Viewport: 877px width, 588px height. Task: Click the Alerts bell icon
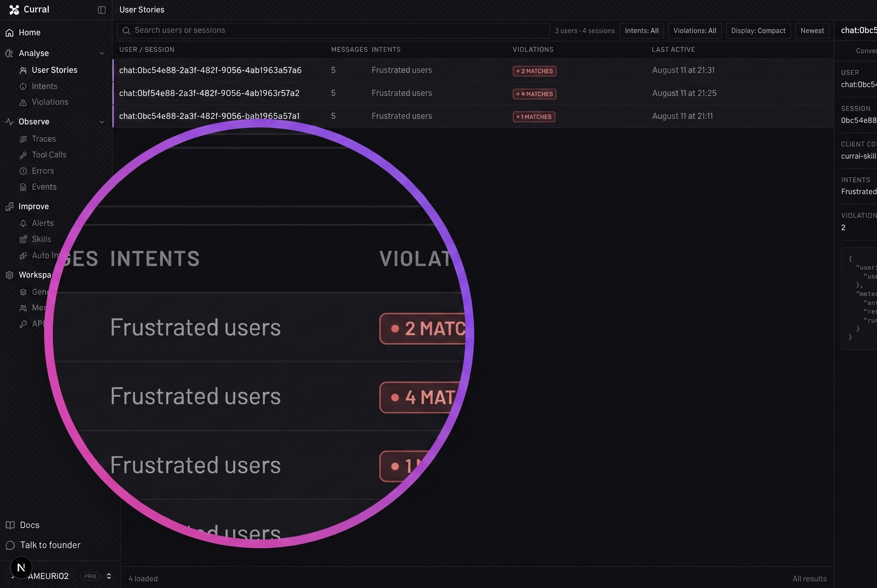pyautogui.click(x=23, y=224)
